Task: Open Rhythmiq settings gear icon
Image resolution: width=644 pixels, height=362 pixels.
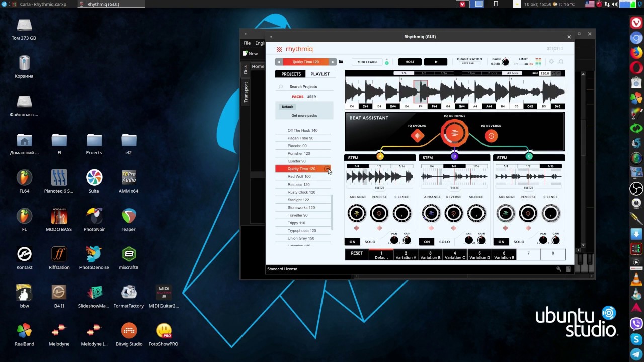Action: tap(551, 62)
